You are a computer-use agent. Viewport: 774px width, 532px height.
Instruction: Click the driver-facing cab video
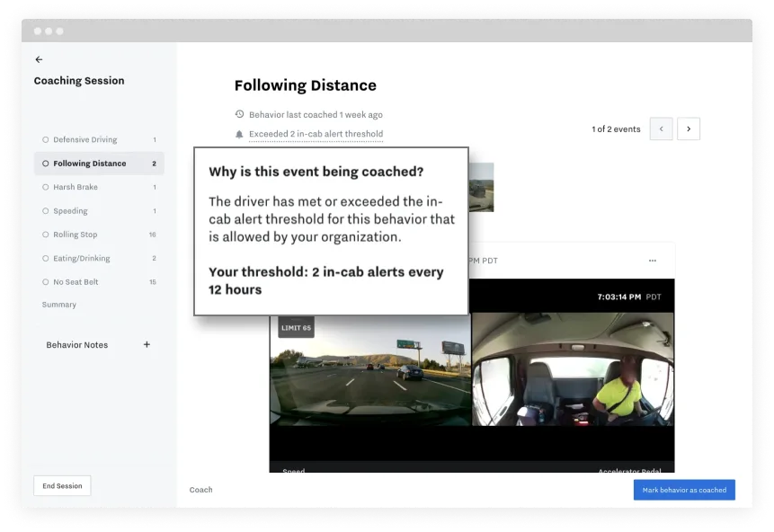574,369
